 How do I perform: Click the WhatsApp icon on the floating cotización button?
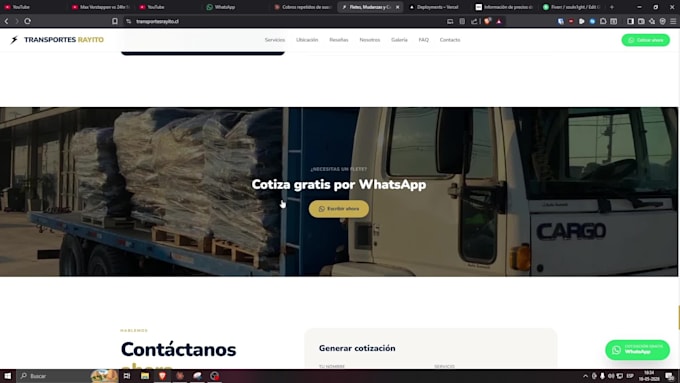[x=616, y=350]
